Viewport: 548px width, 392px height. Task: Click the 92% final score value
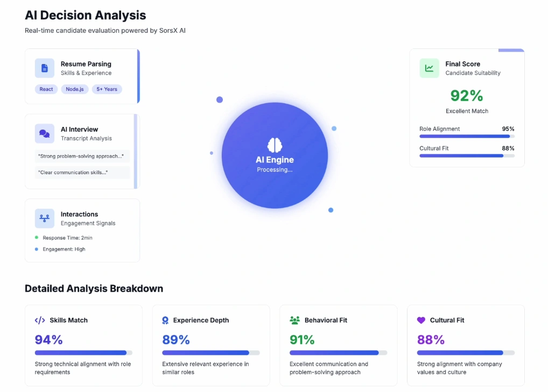pyautogui.click(x=467, y=96)
